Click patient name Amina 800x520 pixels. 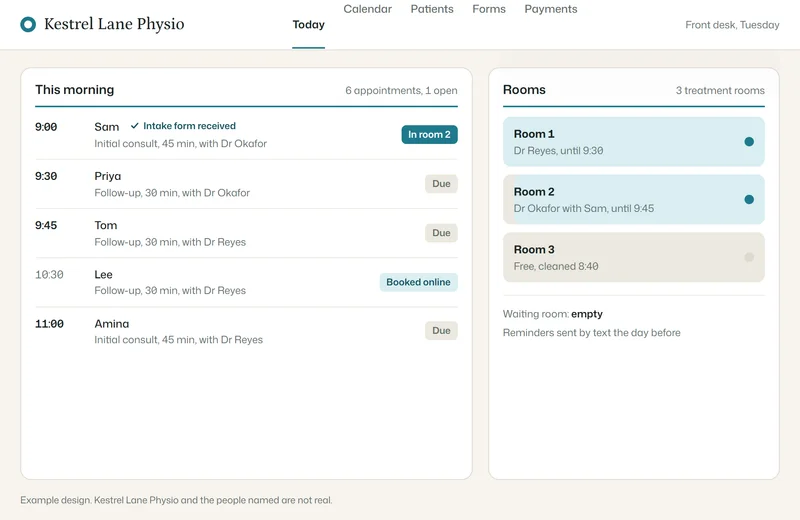(x=112, y=324)
